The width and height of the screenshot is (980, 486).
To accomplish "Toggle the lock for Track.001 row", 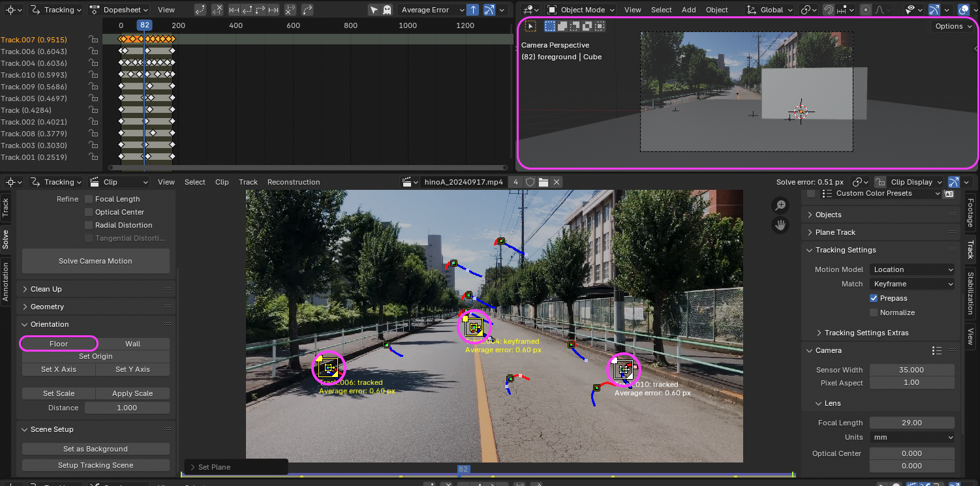I will [x=93, y=157].
